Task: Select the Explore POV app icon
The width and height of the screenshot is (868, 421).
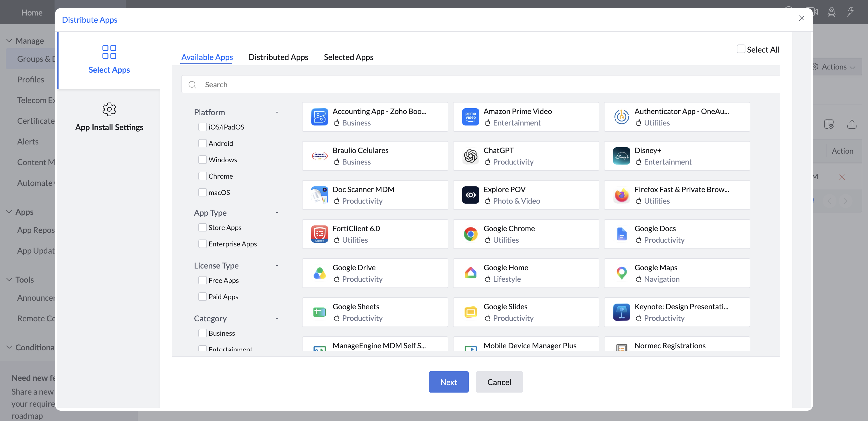Action: point(470,195)
